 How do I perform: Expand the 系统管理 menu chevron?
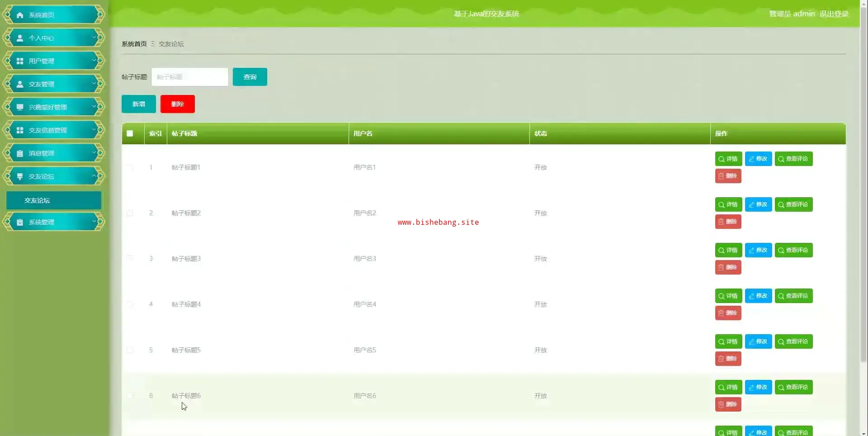click(94, 222)
